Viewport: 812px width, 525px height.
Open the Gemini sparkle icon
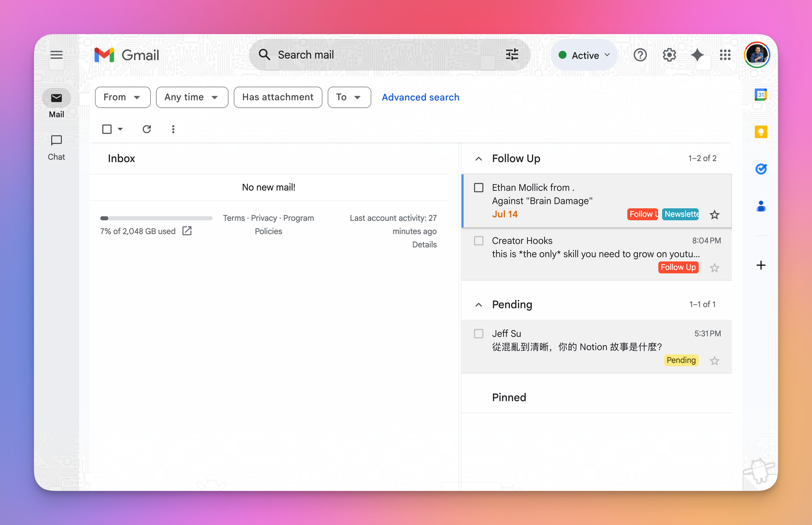(x=697, y=55)
